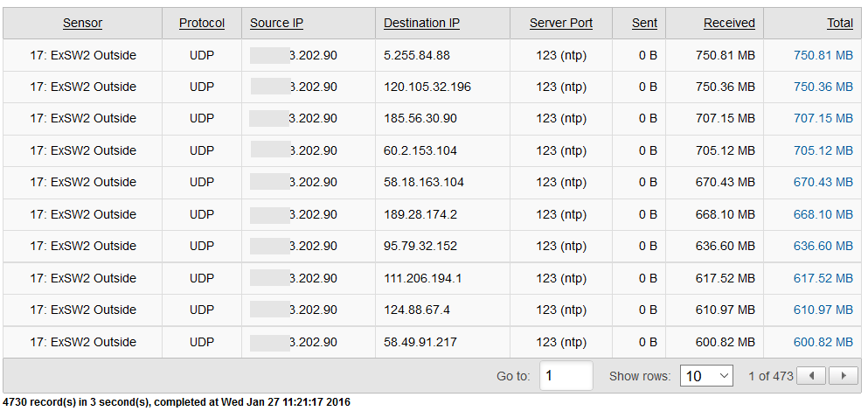Sort by the Sent column header
Viewport: 868px width, 411px height.
[x=644, y=24]
